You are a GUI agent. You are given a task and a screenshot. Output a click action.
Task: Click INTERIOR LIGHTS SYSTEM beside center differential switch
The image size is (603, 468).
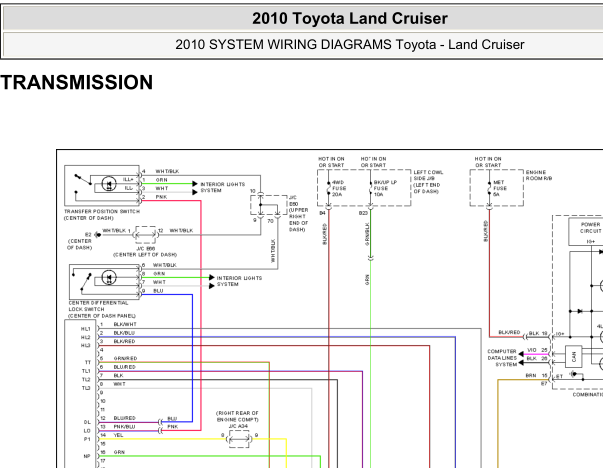point(239,281)
